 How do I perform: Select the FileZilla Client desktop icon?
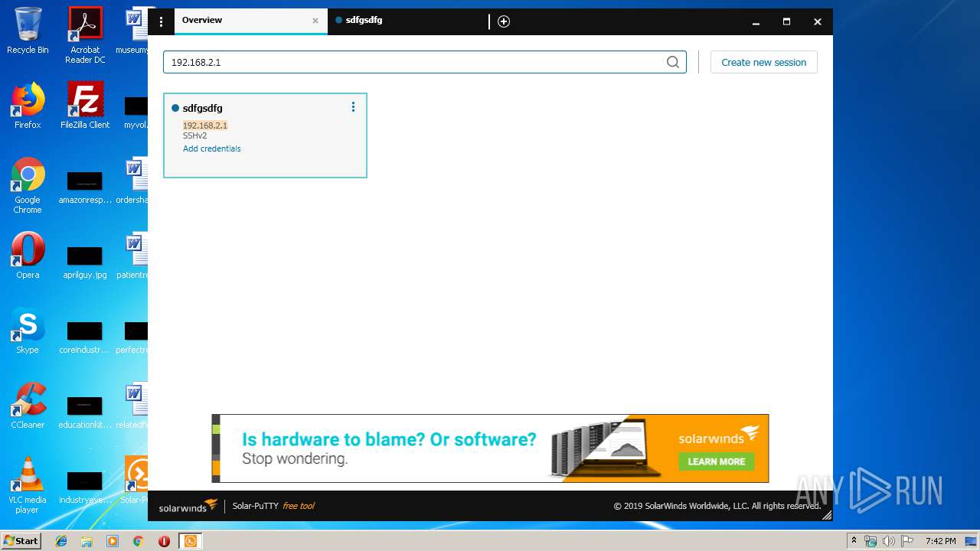85,106
